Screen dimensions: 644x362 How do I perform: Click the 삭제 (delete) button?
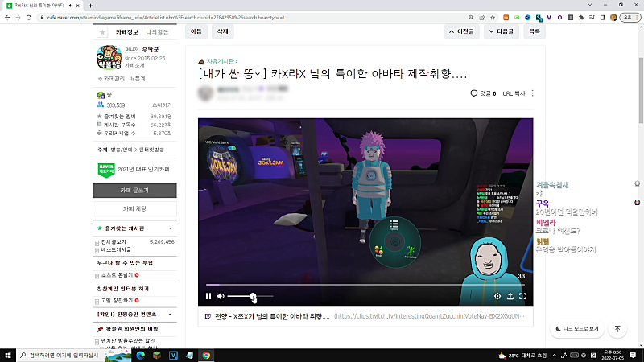tap(223, 31)
